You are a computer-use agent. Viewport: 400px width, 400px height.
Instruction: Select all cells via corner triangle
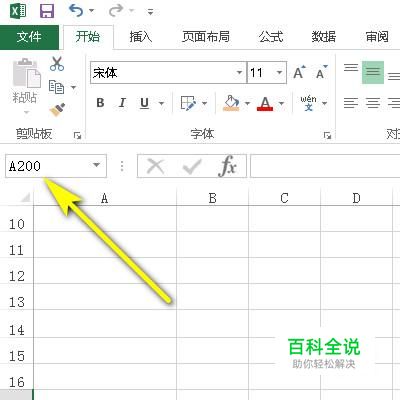click(x=25, y=198)
